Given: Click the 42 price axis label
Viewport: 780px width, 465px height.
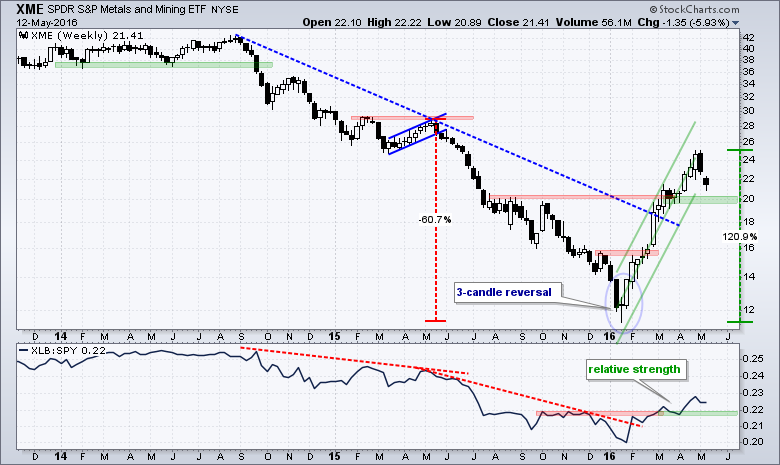Looking at the screenshot, I should pyautogui.click(x=748, y=38).
